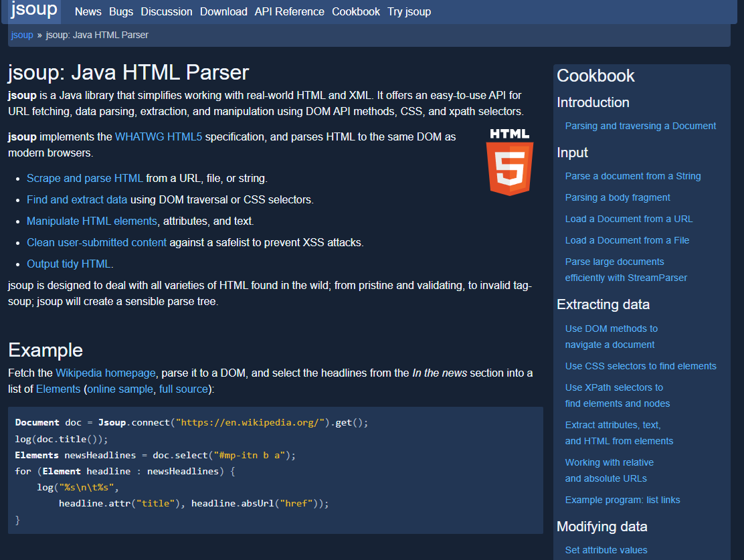Open Load a Document from a File

tap(627, 240)
